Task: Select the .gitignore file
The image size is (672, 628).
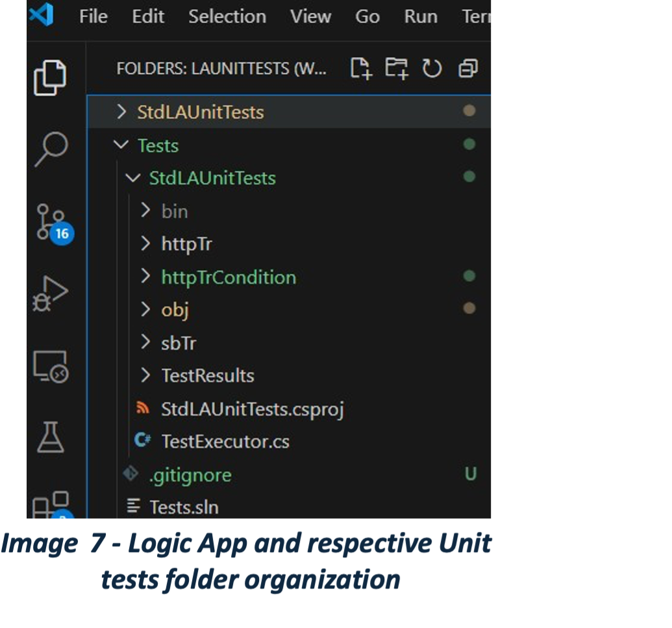Action: tap(190, 475)
